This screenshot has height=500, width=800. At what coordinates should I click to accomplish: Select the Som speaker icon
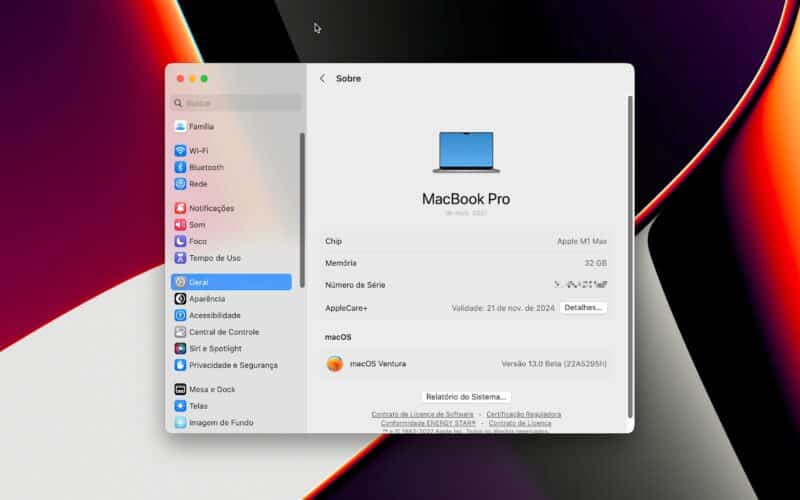(x=180, y=224)
